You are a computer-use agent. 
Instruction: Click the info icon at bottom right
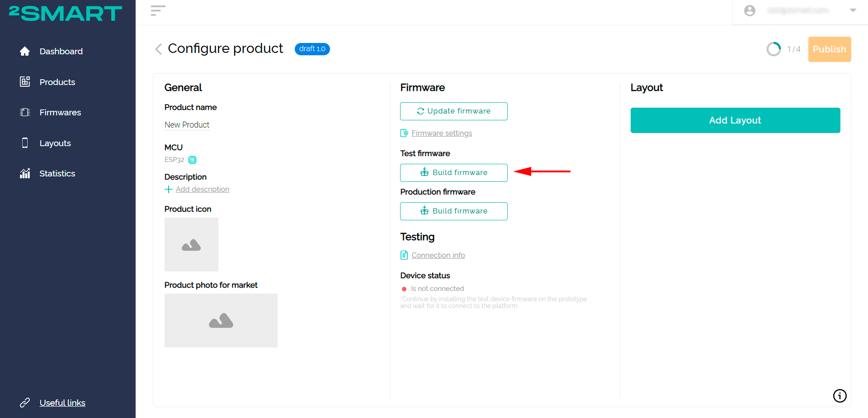click(840, 396)
